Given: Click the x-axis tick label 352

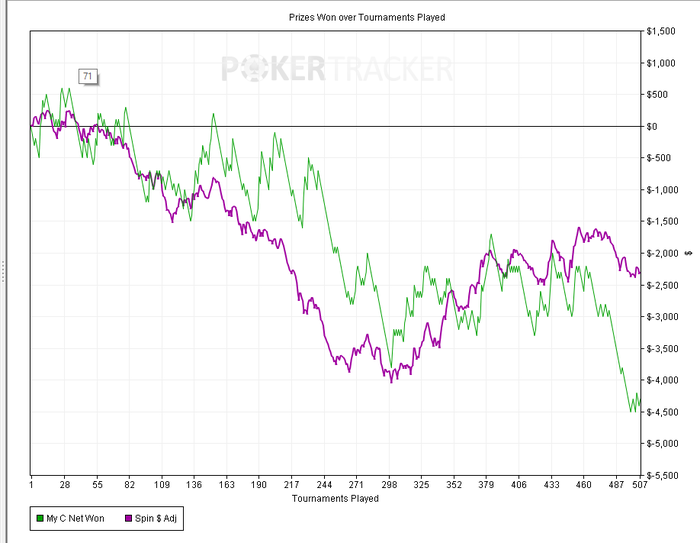Looking at the screenshot, I should point(454,485).
